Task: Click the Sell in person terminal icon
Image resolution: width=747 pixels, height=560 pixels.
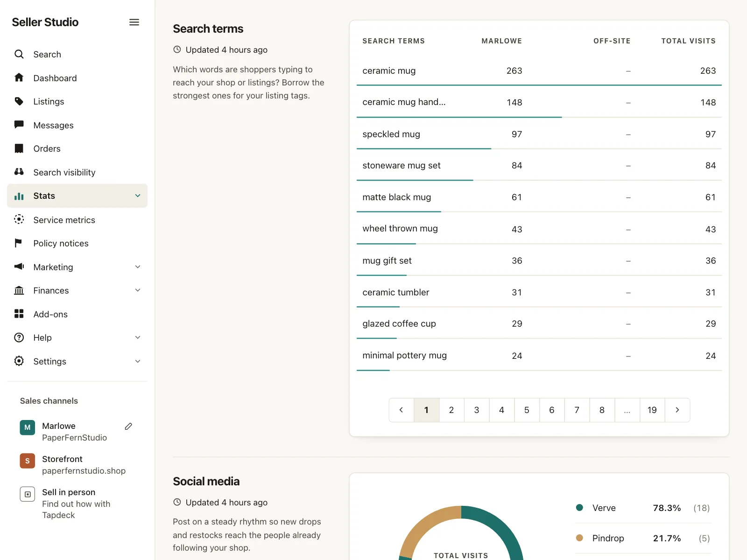Action: click(x=28, y=494)
